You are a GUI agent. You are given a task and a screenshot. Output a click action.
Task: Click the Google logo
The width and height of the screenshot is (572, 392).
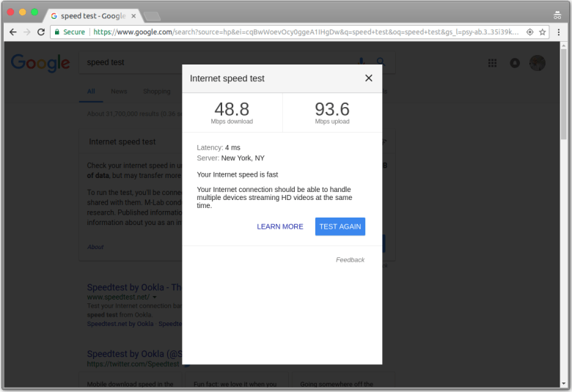tap(40, 63)
